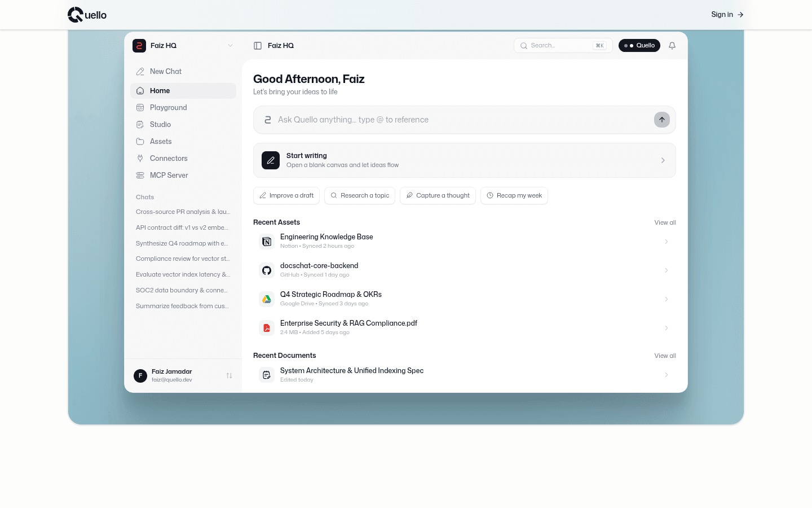Click Sign in link

pos(727,15)
